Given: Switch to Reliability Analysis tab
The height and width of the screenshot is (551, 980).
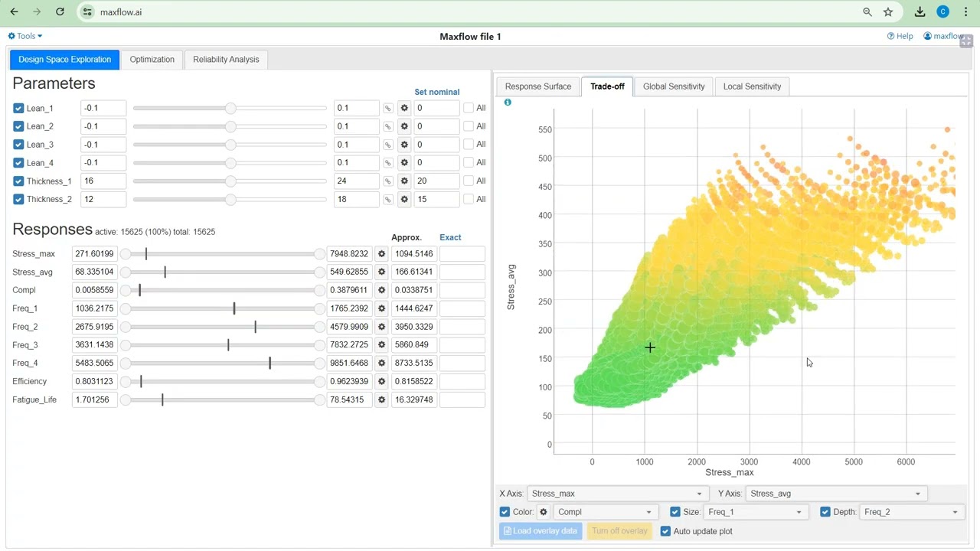Looking at the screenshot, I should coord(226,60).
